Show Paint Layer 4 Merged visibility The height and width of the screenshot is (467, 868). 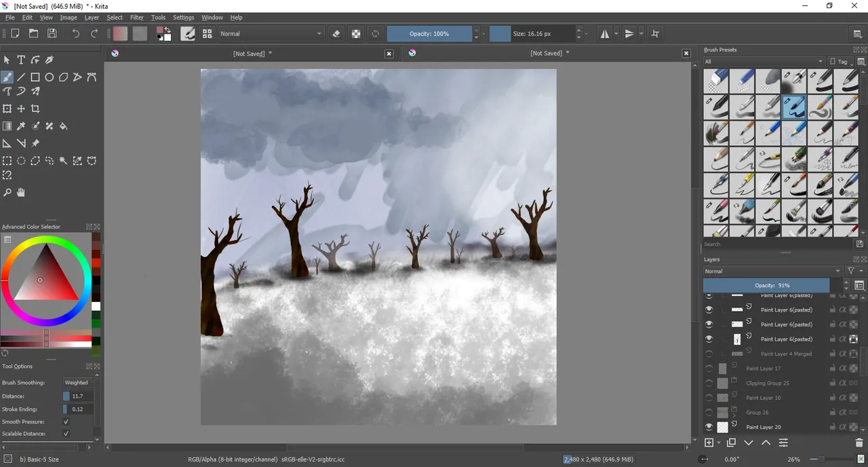pyautogui.click(x=709, y=354)
